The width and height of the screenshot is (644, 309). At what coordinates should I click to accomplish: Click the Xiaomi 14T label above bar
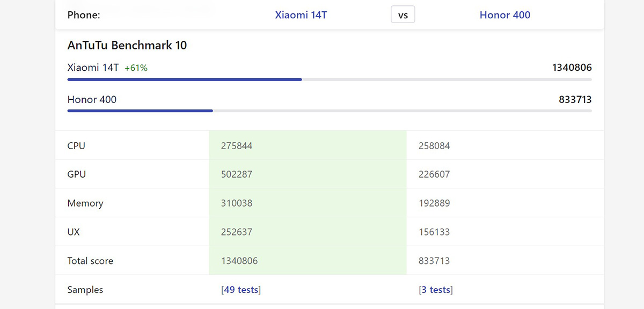coord(93,68)
